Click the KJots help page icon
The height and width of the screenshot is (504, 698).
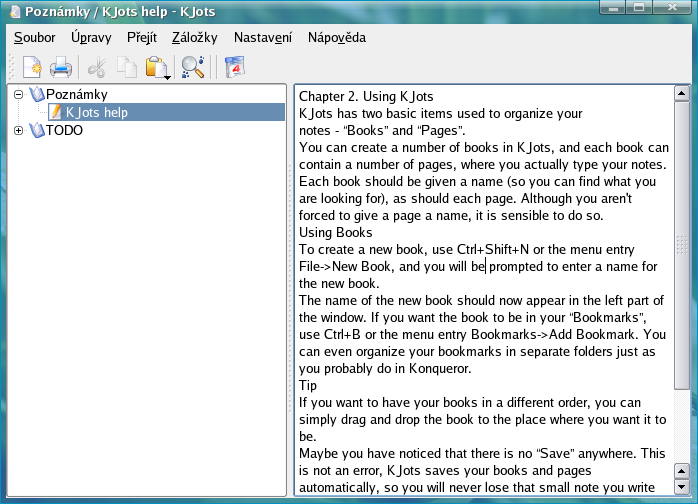pyautogui.click(x=55, y=112)
